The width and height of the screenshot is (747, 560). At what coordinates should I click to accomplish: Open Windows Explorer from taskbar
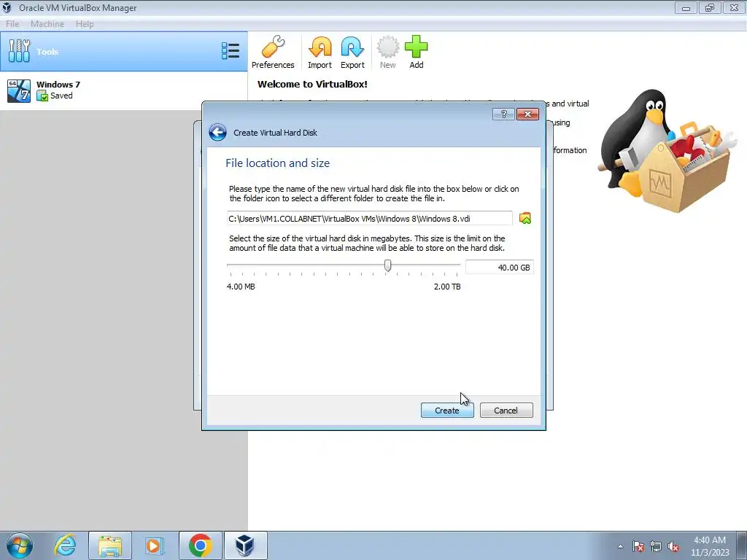110,545
